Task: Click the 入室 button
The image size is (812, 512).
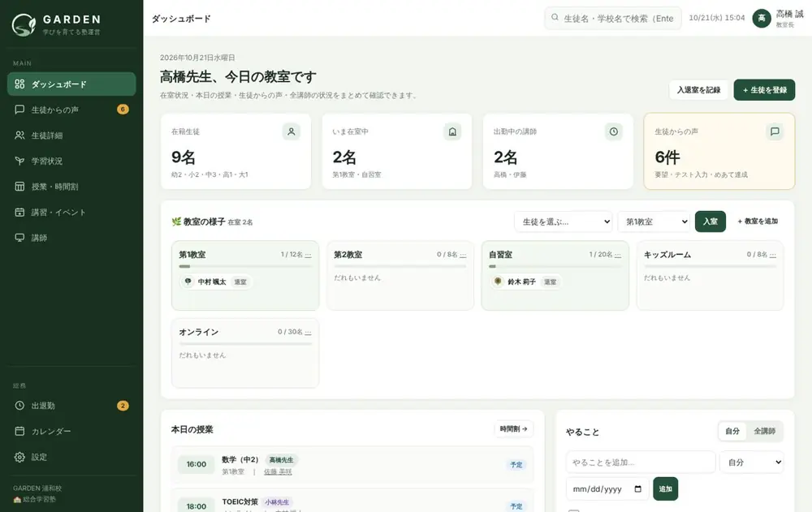Action: 710,222
